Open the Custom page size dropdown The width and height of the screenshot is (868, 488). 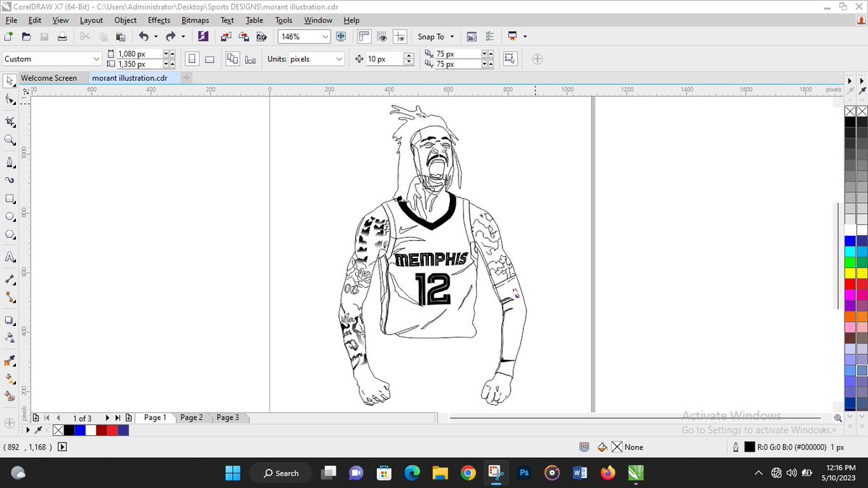tap(97, 59)
